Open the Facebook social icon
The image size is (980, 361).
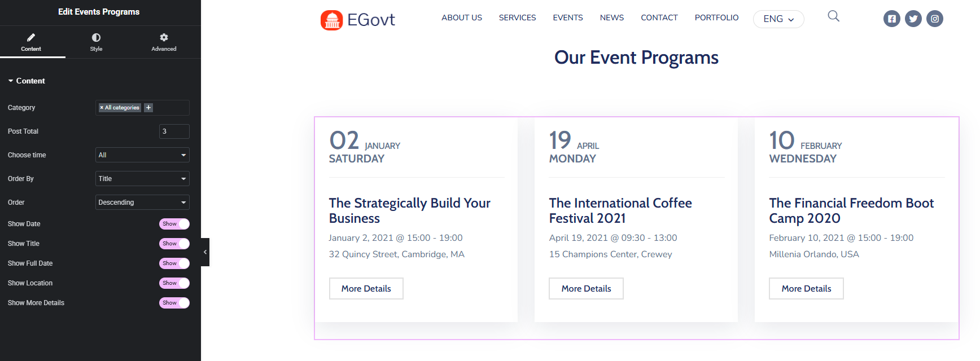[x=891, y=19]
